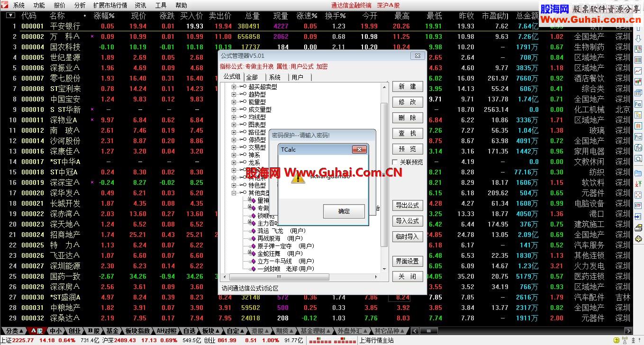
Task: Click the ETF icon in right sidebar
Action: pos(638,206)
